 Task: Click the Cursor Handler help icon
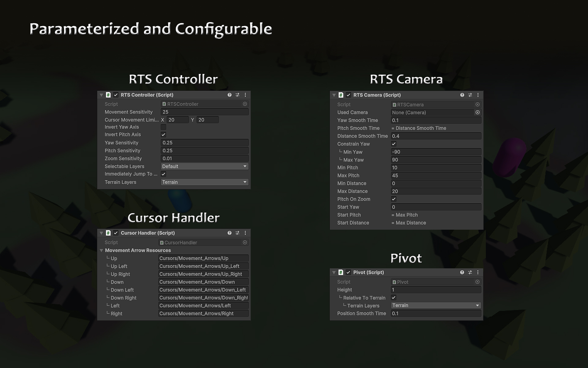[229, 233]
